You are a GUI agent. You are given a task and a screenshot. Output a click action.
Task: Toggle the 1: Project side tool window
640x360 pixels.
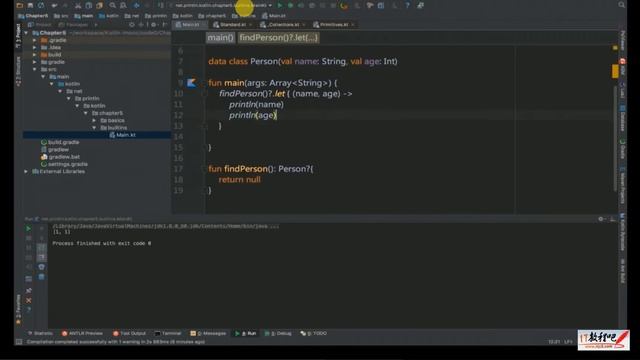pos(18,36)
